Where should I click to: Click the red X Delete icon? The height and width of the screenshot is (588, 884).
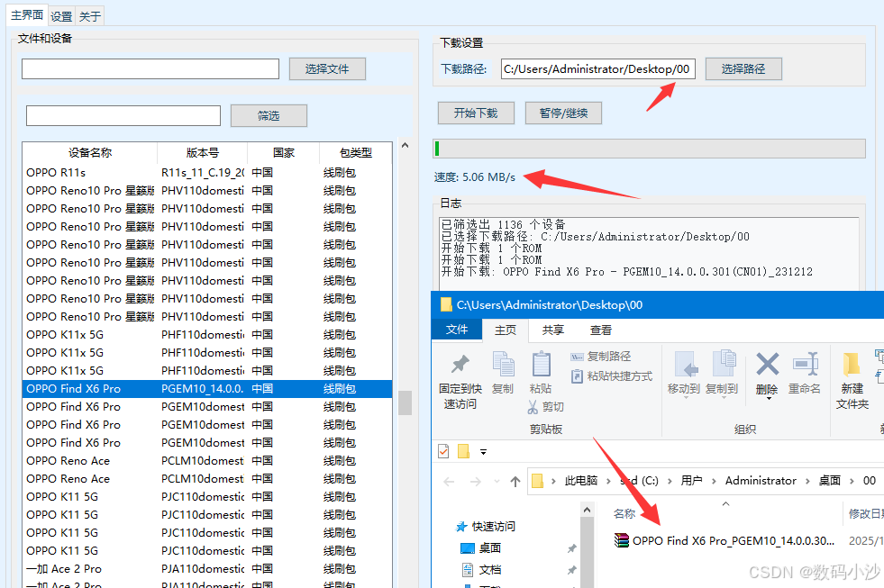[x=767, y=364]
